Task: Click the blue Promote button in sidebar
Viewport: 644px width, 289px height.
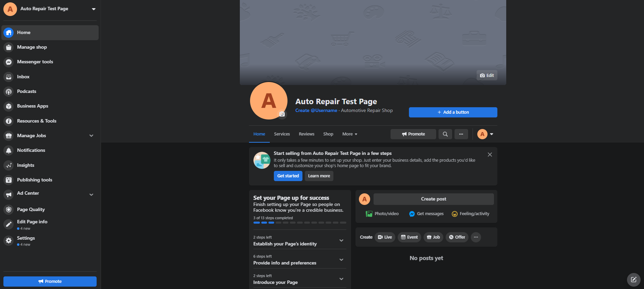Action: click(x=50, y=282)
